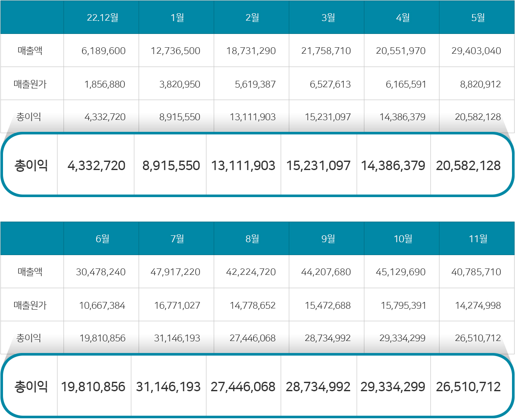This screenshot has width=515, height=420.
Task: Click the 7월 column header
Action: [177, 238]
